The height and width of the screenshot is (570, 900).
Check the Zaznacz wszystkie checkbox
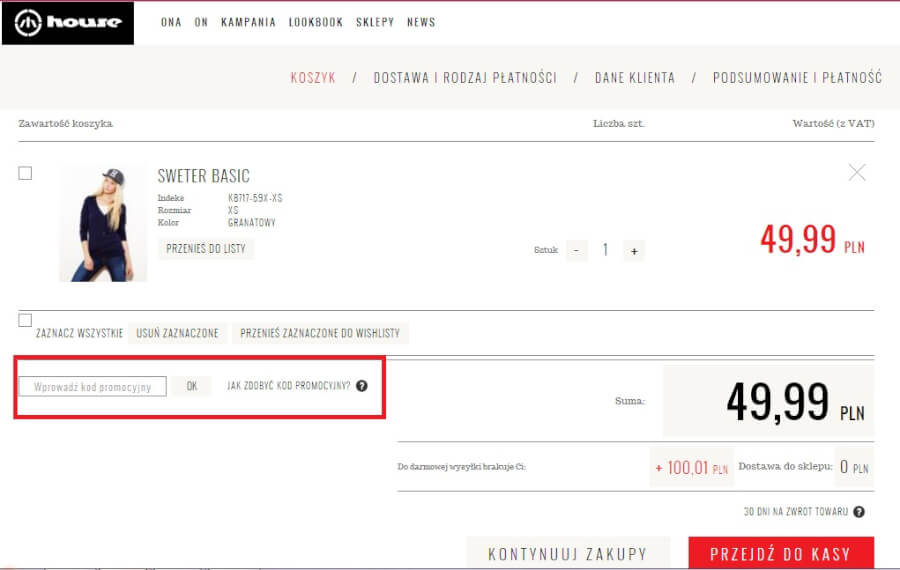pos(25,320)
